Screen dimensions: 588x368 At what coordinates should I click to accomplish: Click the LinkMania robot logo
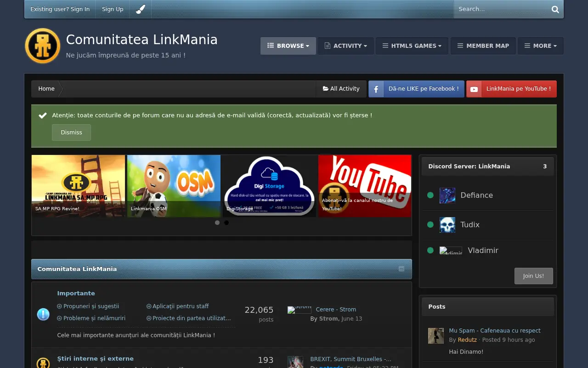tap(43, 46)
